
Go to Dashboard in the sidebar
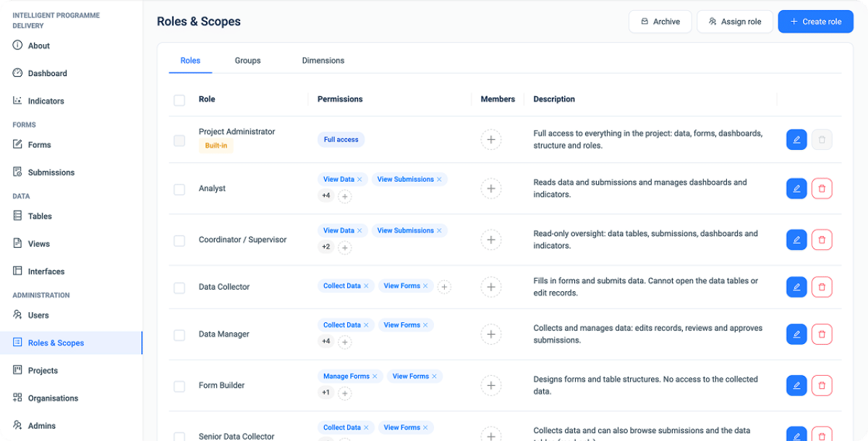48,73
